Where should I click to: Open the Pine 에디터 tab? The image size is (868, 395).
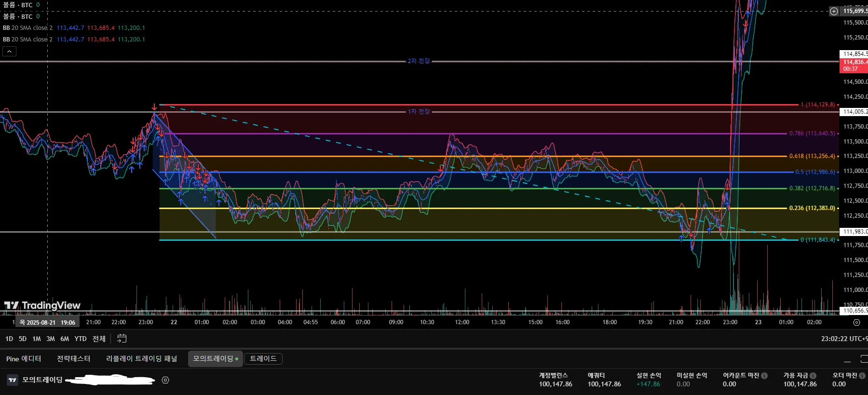click(24, 359)
